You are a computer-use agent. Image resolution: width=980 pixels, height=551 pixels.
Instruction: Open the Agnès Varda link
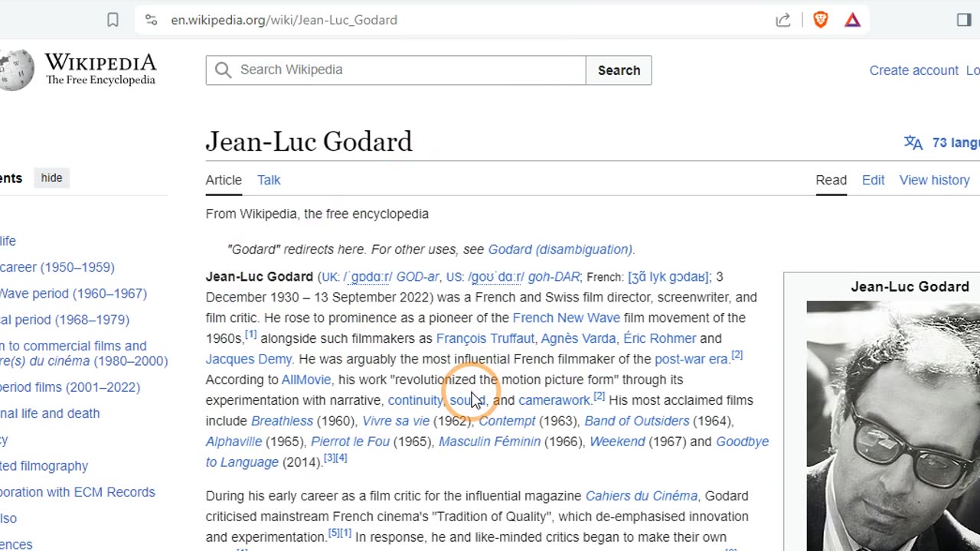[x=578, y=338]
